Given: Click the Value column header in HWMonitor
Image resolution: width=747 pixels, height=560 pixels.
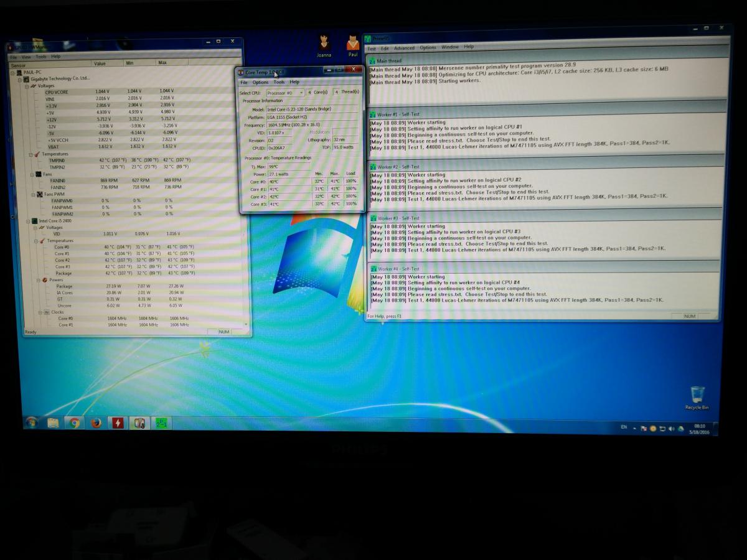Looking at the screenshot, I should point(108,63).
